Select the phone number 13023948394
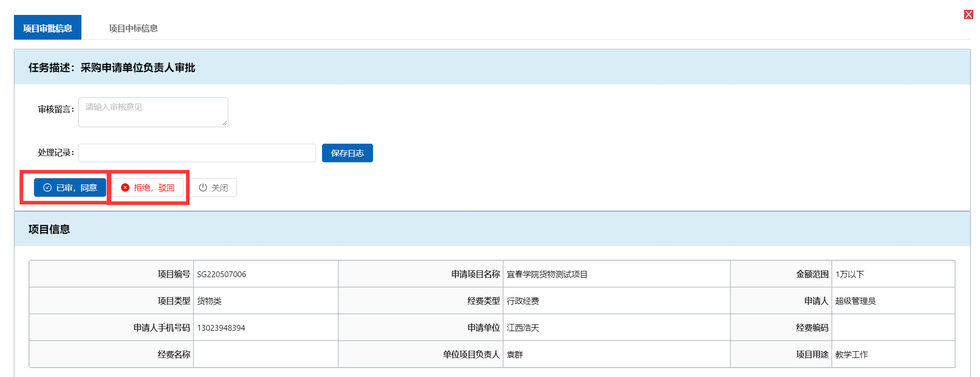 (x=221, y=328)
